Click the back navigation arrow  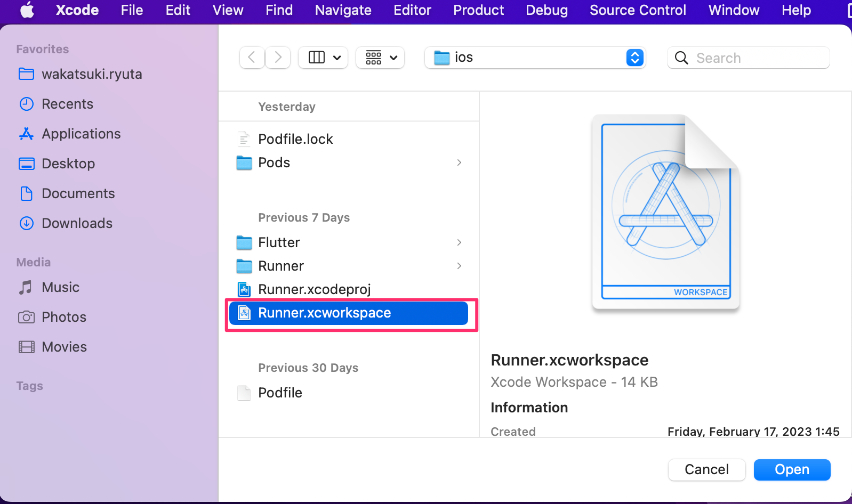[x=252, y=58]
